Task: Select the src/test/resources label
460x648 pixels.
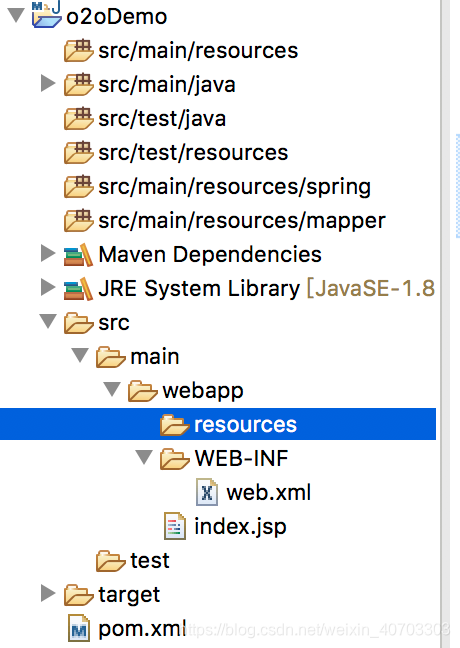Action: coord(193,153)
